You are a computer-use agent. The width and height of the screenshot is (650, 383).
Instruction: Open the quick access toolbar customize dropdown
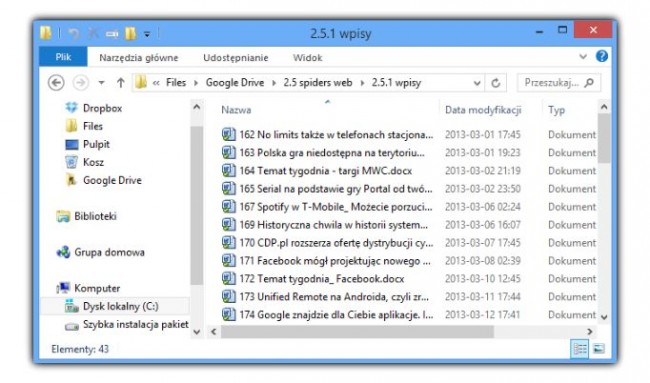click(x=147, y=34)
